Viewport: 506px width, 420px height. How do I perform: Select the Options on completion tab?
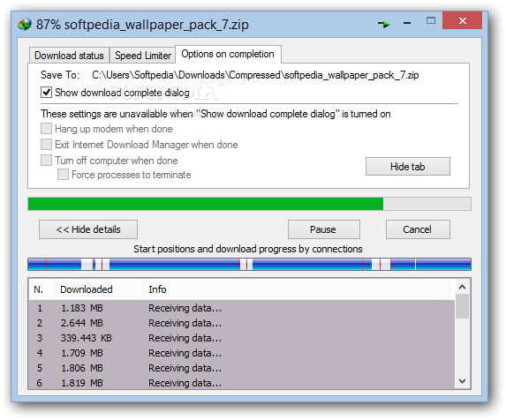pyautogui.click(x=228, y=54)
